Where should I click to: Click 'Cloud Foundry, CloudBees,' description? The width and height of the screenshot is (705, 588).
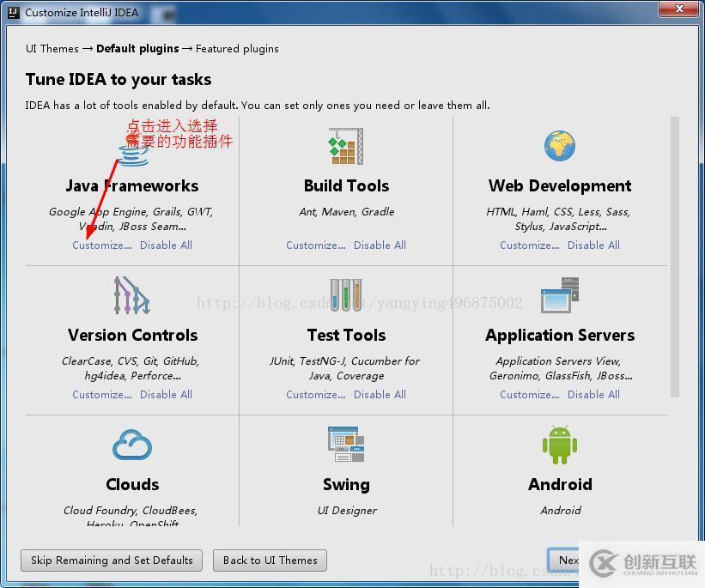[x=131, y=511]
